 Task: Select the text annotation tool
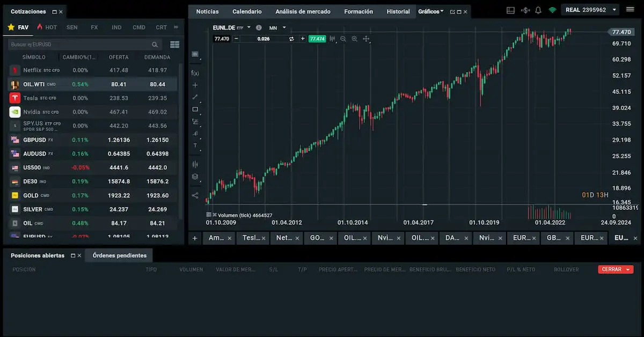(x=195, y=145)
